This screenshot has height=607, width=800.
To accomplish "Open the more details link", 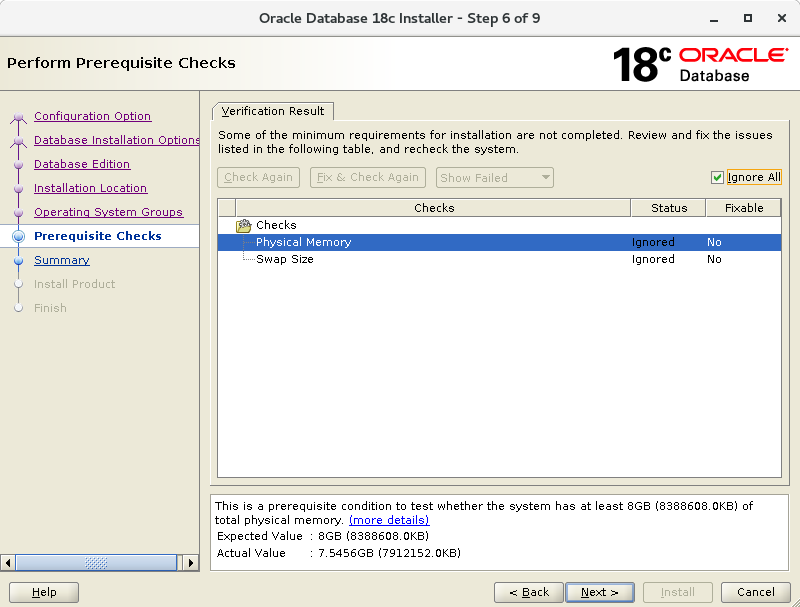I will pyautogui.click(x=389, y=520).
